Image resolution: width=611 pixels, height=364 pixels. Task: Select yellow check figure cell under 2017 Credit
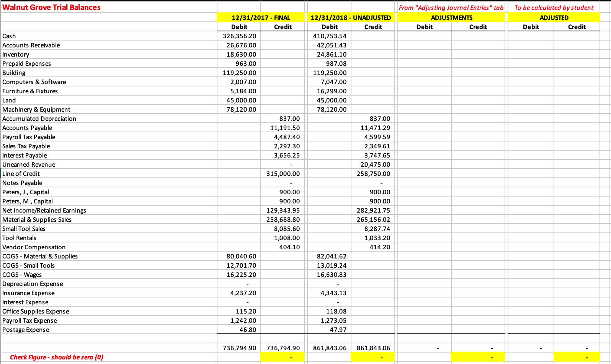[283, 357]
